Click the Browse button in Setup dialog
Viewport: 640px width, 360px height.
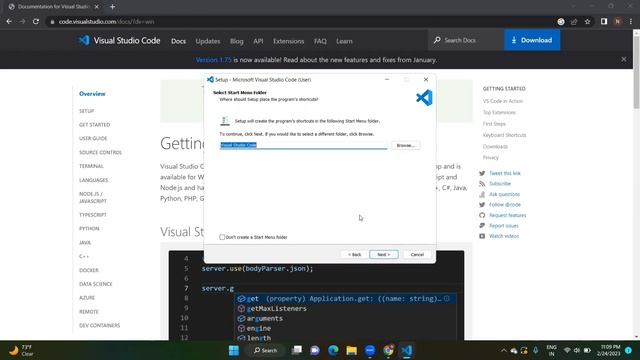pyautogui.click(x=406, y=145)
